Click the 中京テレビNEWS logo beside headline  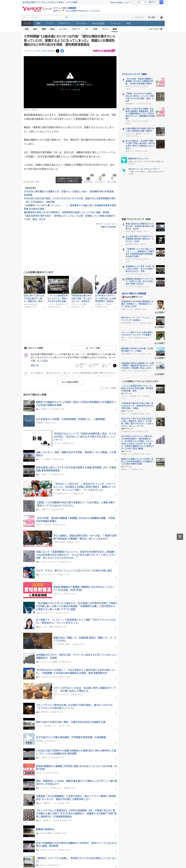point(104,51)
